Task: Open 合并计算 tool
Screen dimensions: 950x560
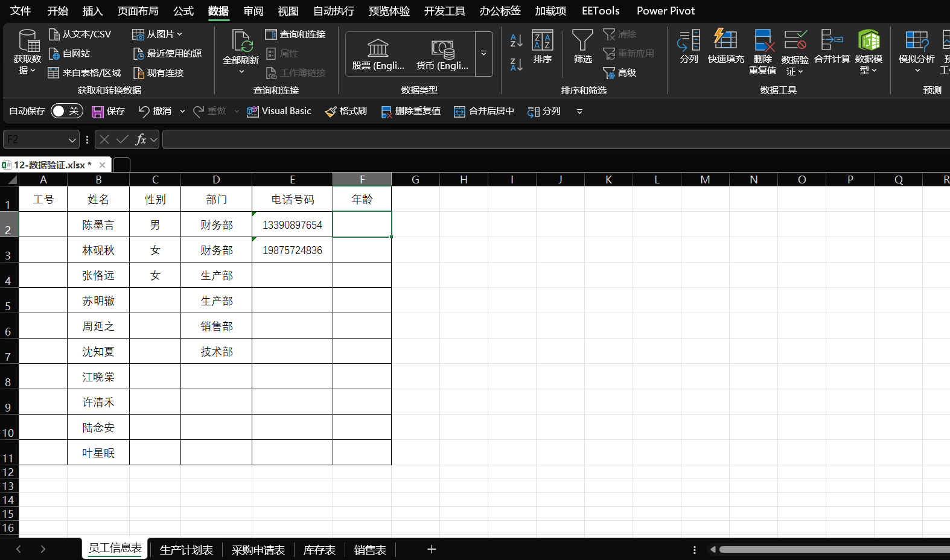Action: [832, 46]
